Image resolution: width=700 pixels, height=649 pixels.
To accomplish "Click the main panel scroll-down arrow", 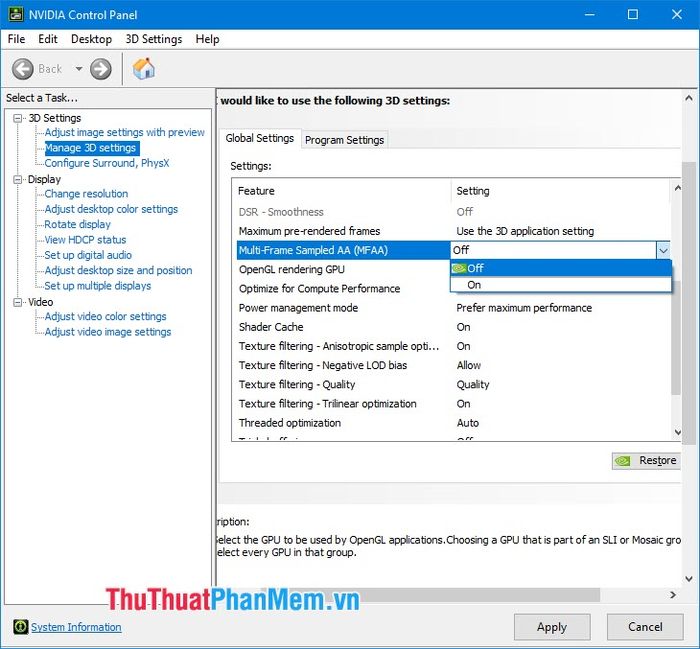I will pyautogui.click(x=689, y=579).
